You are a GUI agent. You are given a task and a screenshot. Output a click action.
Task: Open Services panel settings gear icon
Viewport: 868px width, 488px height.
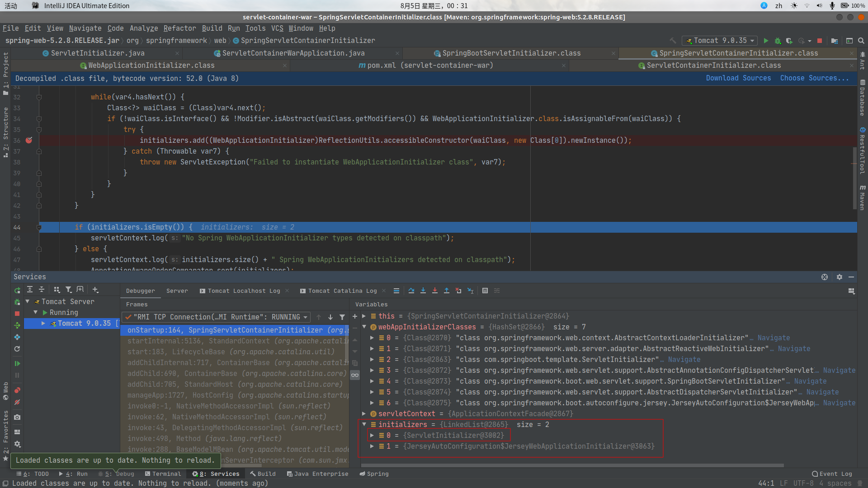pyautogui.click(x=840, y=277)
